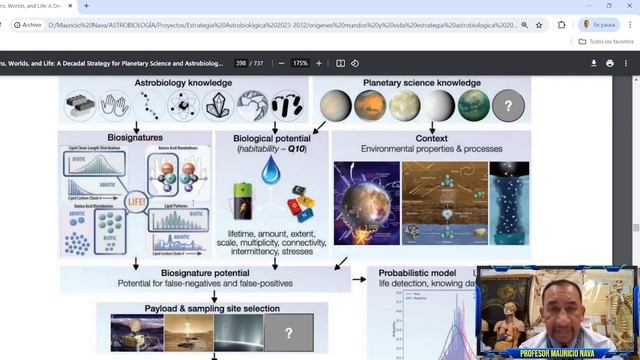Click the 175% zoom level field
Screen dimensions: 640x360
coord(300,63)
